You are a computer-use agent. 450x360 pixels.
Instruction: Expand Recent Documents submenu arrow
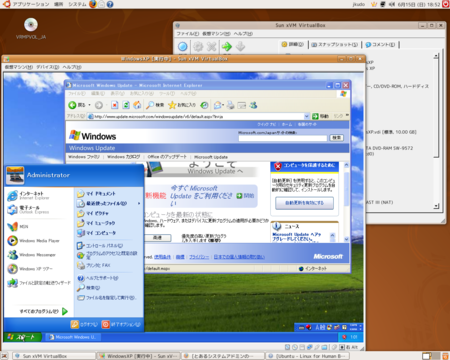click(x=139, y=203)
